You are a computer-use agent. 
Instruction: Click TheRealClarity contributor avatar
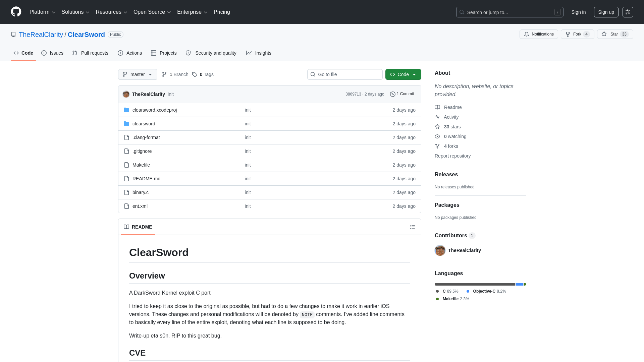[440, 250]
